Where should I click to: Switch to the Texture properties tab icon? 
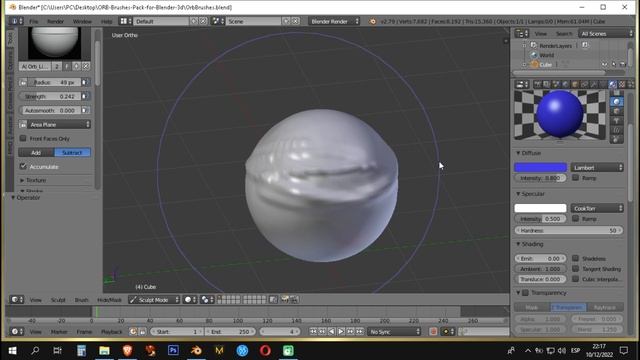tap(622, 84)
